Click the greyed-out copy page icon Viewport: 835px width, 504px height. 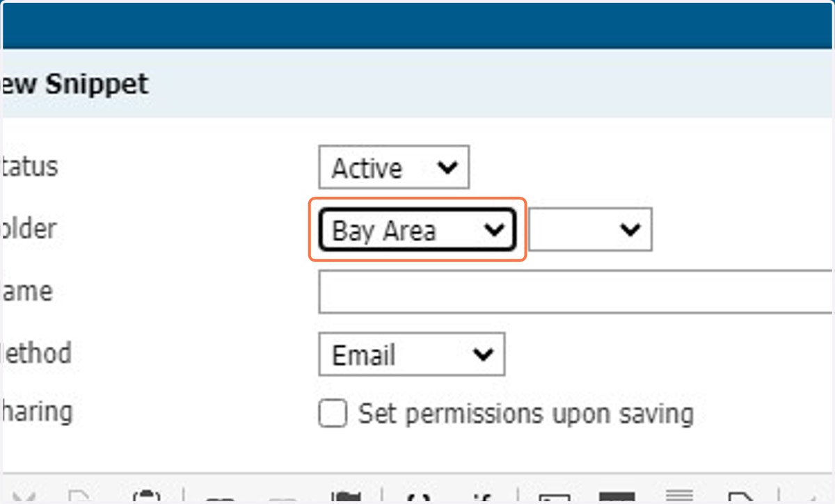tap(81, 496)
